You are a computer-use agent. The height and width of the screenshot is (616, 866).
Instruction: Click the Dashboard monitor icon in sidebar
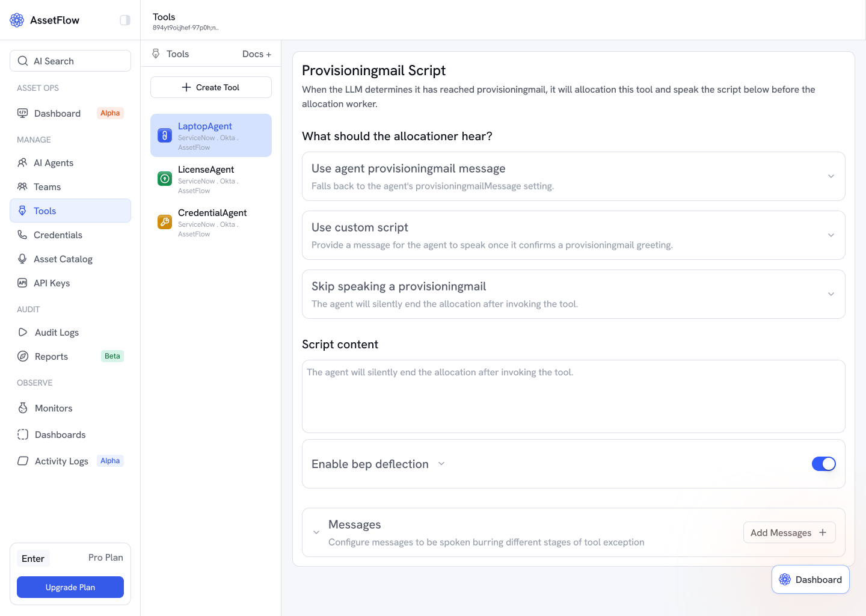pyautogui.click(x=22, y=113)
